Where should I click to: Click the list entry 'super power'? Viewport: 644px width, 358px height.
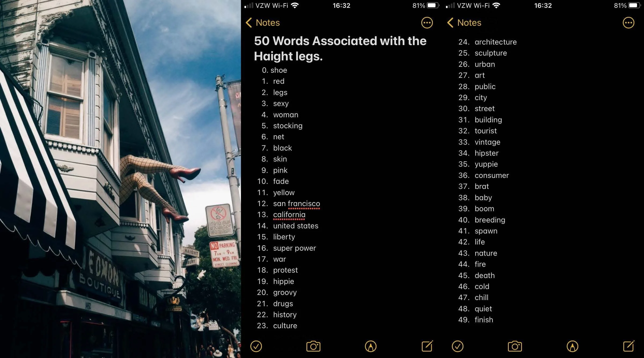pyautogui.click(x=294, y=248)
